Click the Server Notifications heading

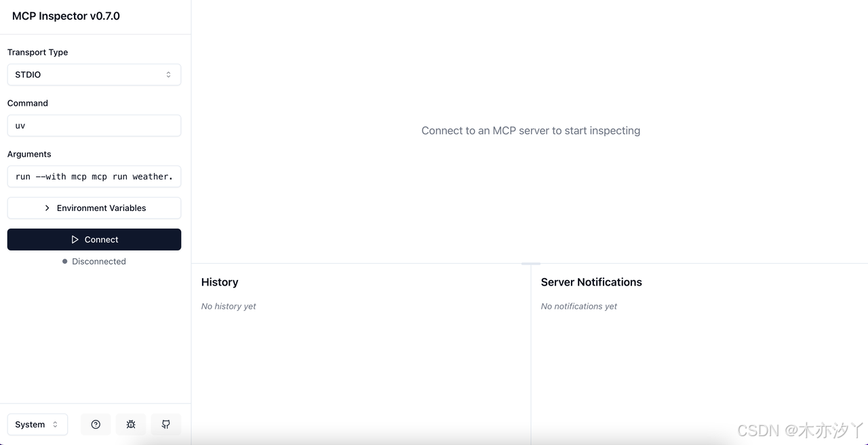[591, 282]
